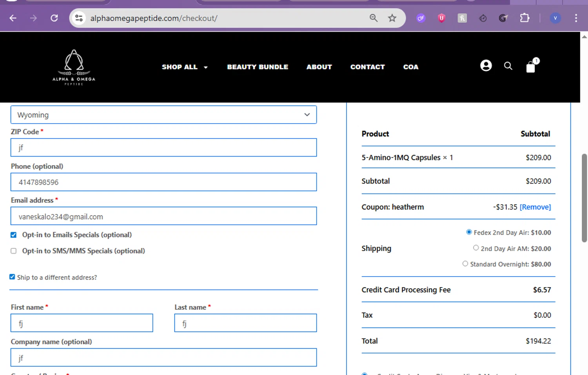Open the CONTACT page

(367, 67)
